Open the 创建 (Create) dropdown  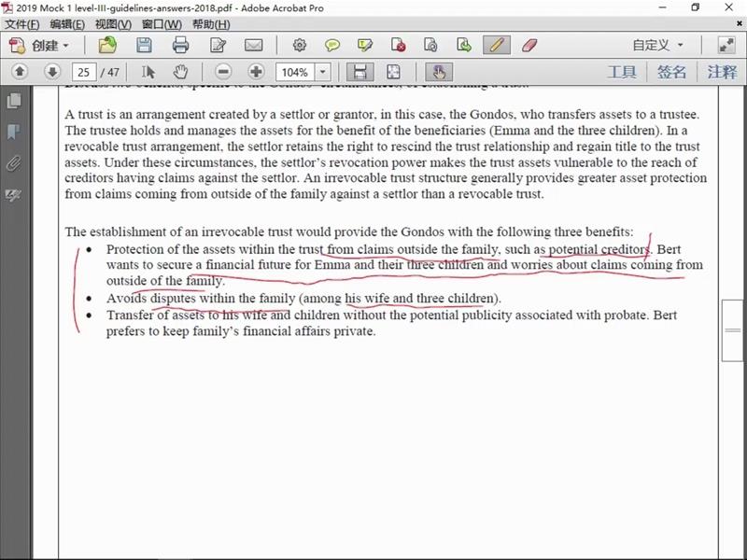coord(39,45)
